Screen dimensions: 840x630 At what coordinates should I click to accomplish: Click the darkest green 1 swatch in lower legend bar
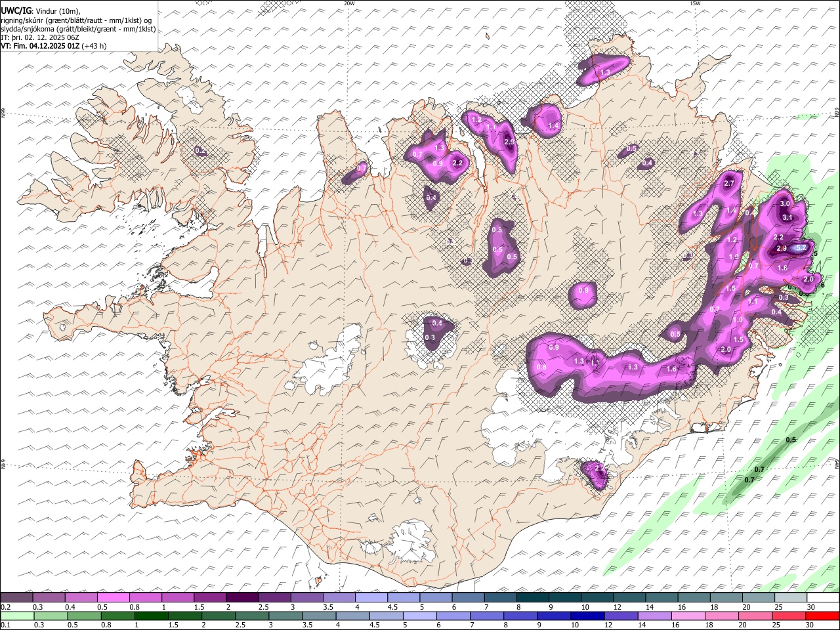tap(150, 616)
